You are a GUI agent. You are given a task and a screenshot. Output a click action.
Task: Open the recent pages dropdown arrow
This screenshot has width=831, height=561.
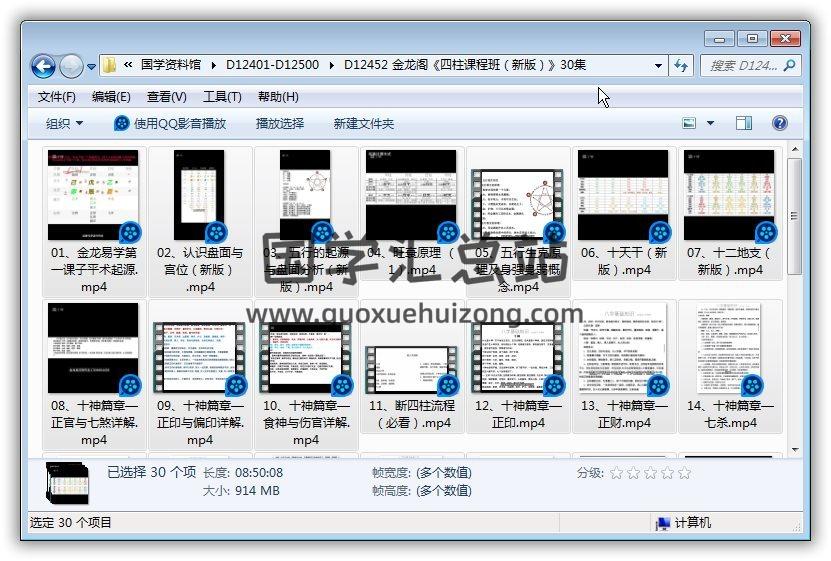(x=92, y=67)
